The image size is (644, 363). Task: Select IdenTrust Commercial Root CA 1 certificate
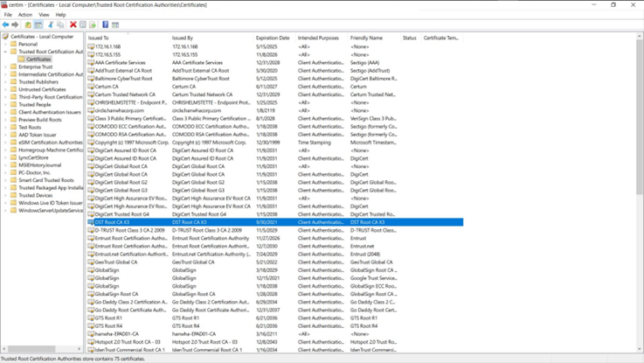click(275, 350)
